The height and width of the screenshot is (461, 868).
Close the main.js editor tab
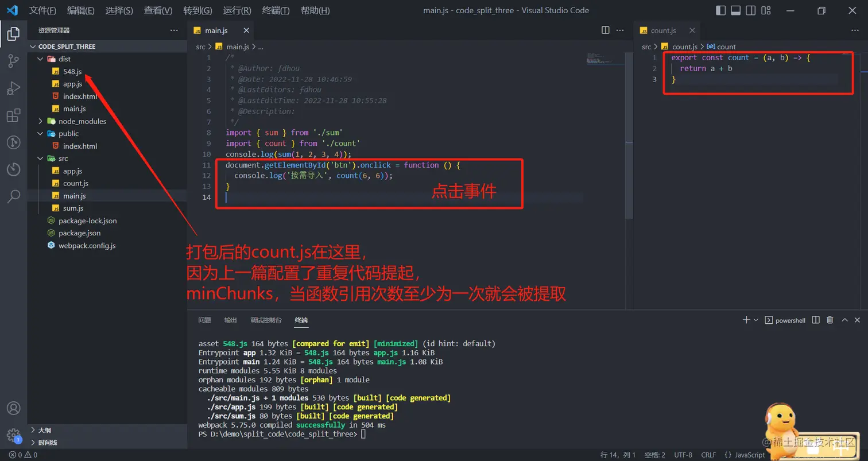[246, 30]
